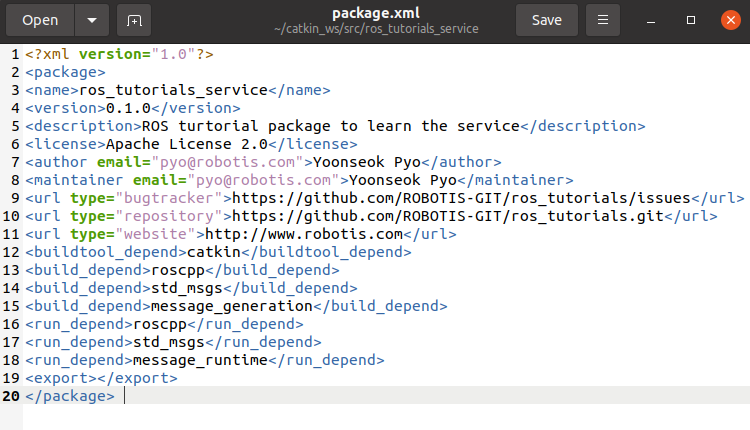
Task: Click the word turtorial in the description
Action: click(218, 126)
